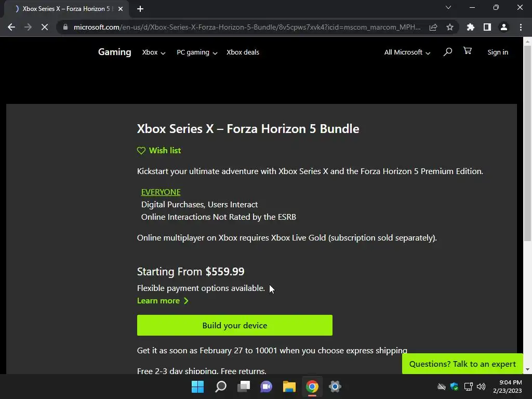Open the shopping cart
Screen dimensions: 532x399
[468, 51]
